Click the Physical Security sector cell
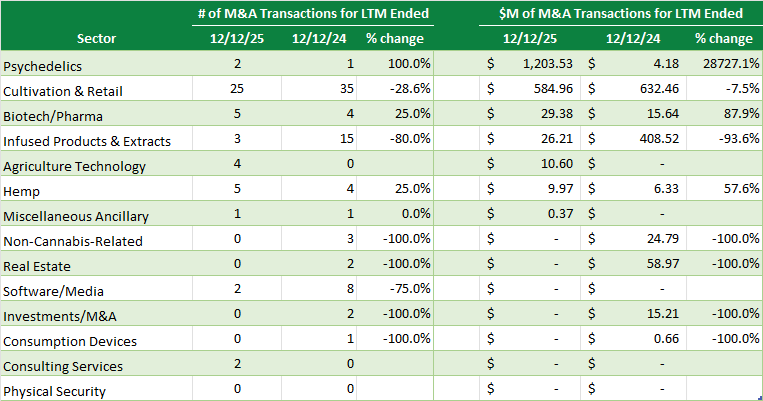The height and width of the screenshot is (401, 763). click(54, 391)
